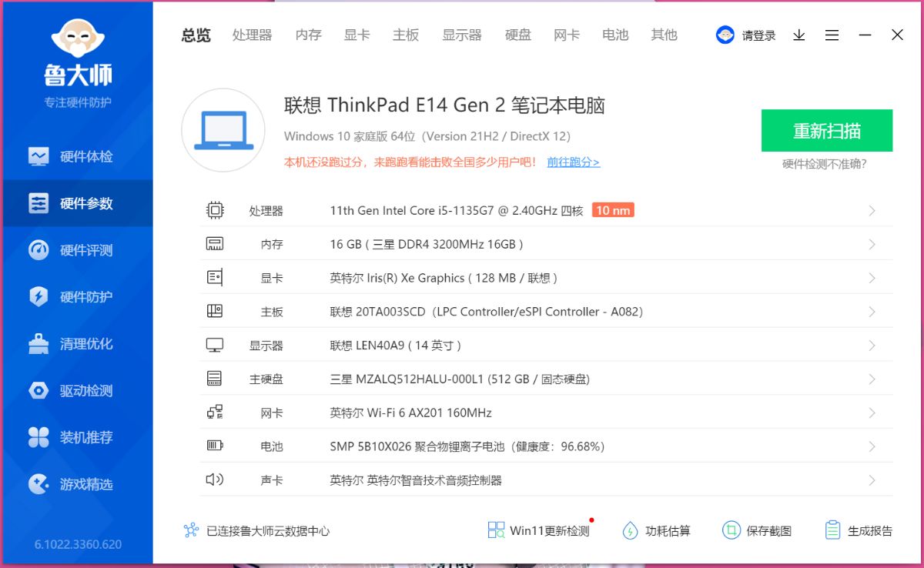Click the graphics card icon

[215, 278]
